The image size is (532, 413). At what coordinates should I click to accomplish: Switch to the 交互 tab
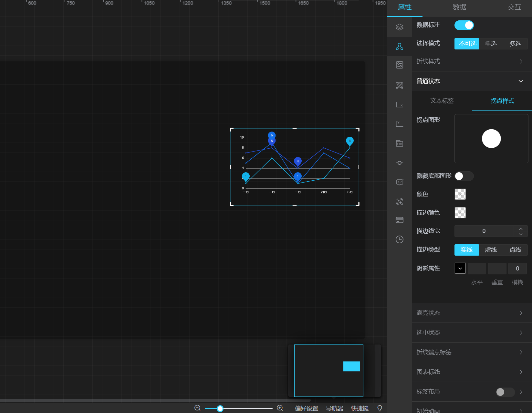coord(514,7)
